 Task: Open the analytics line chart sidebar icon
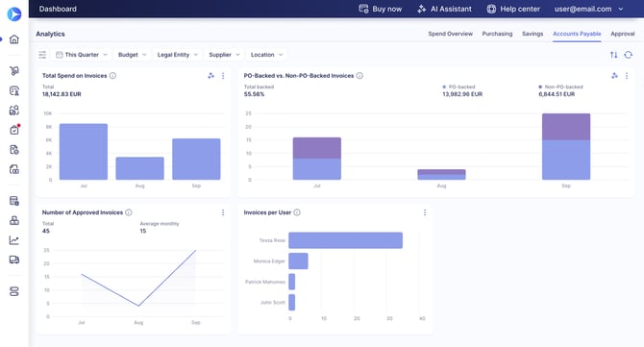coord(14,240)
